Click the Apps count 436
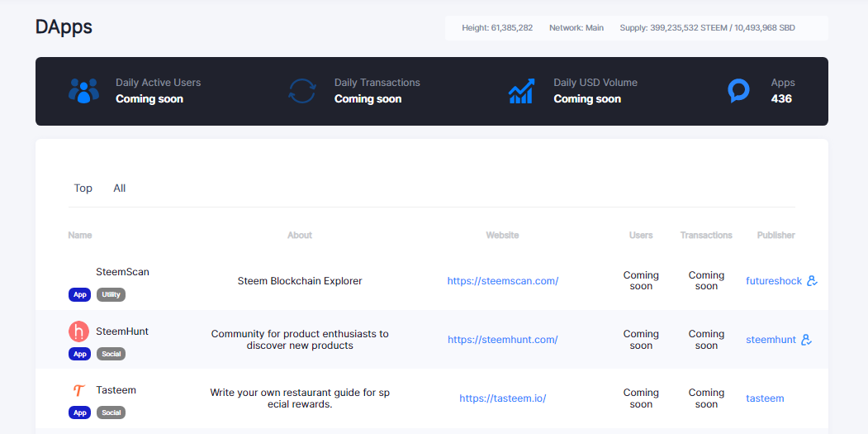 (781, 98)
